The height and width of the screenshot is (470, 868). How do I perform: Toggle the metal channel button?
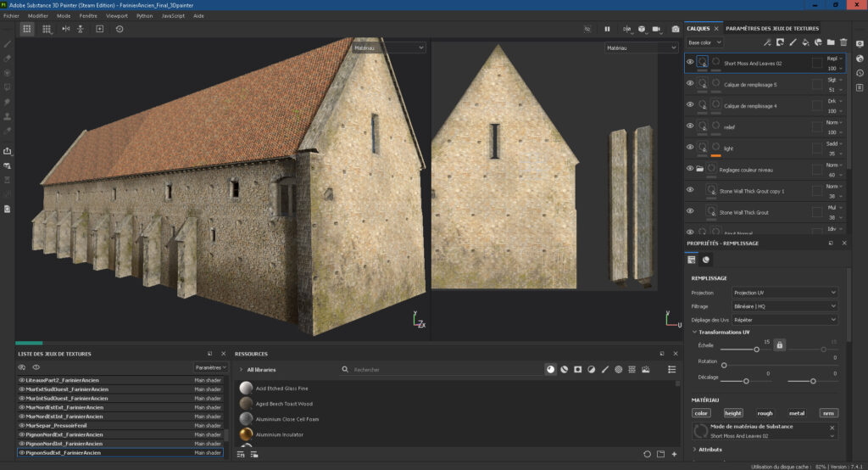[797, 413]
